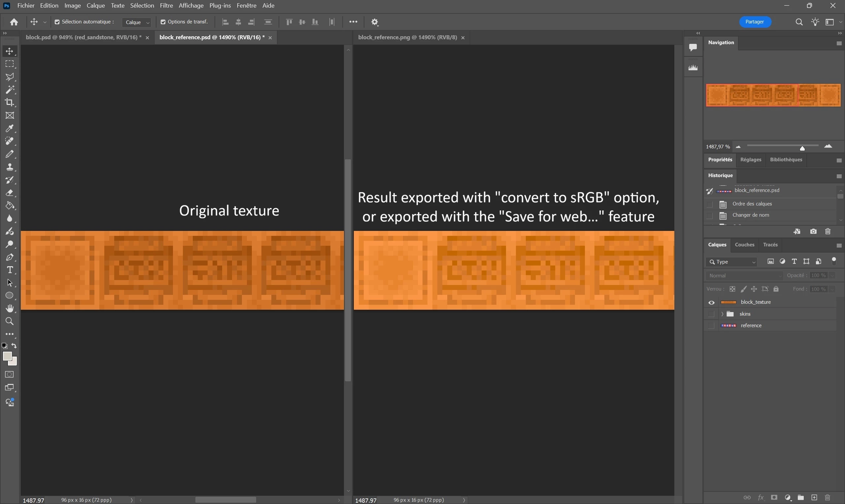Toggle Options de transf. checkbox
This screenshot has width=845, height=504.
(163, 22)
